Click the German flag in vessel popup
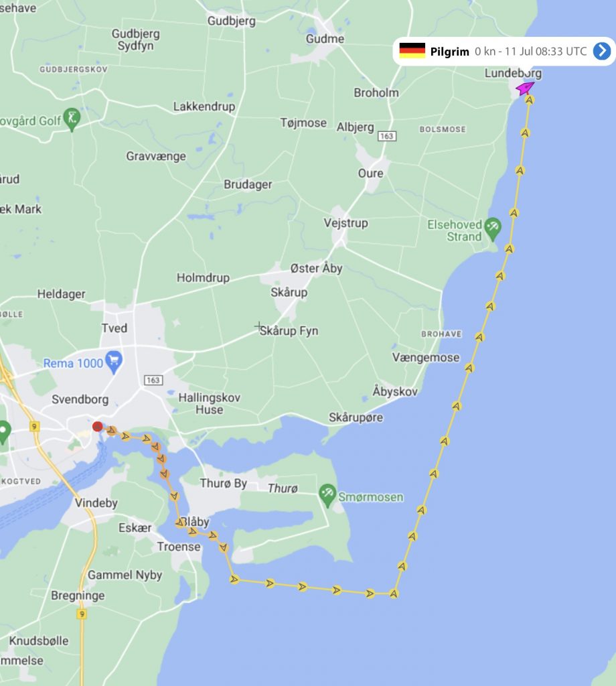616x686 pixels. point(412,51)
